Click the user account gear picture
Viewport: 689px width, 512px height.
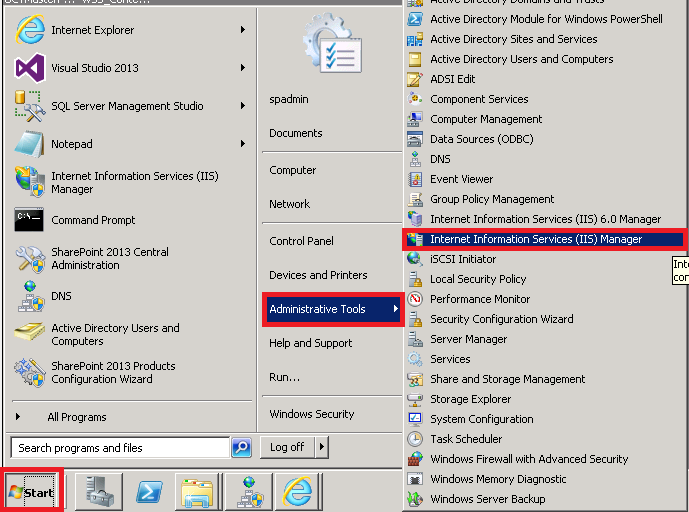[x=333, y=43]
